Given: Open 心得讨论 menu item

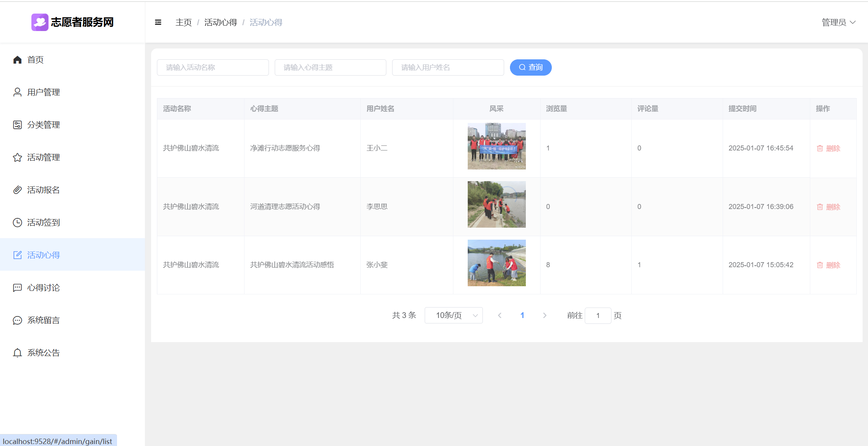Looking at the screenshot, I should (43, 288).
